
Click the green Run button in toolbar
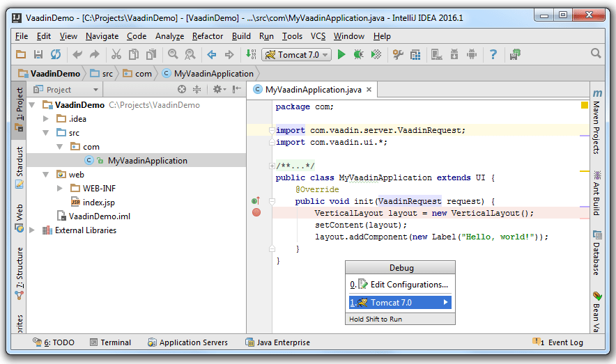(341, 54)
